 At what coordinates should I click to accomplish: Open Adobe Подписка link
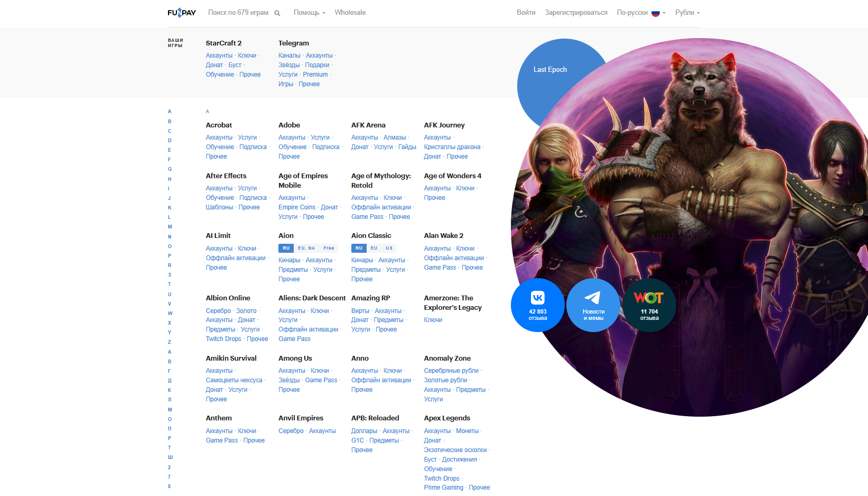[326, 147]
